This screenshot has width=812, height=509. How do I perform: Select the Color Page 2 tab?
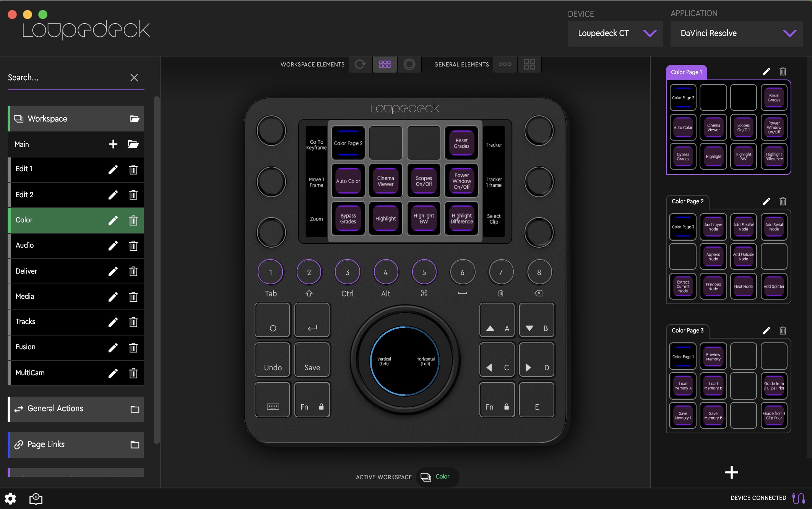(x=687, y=201)
